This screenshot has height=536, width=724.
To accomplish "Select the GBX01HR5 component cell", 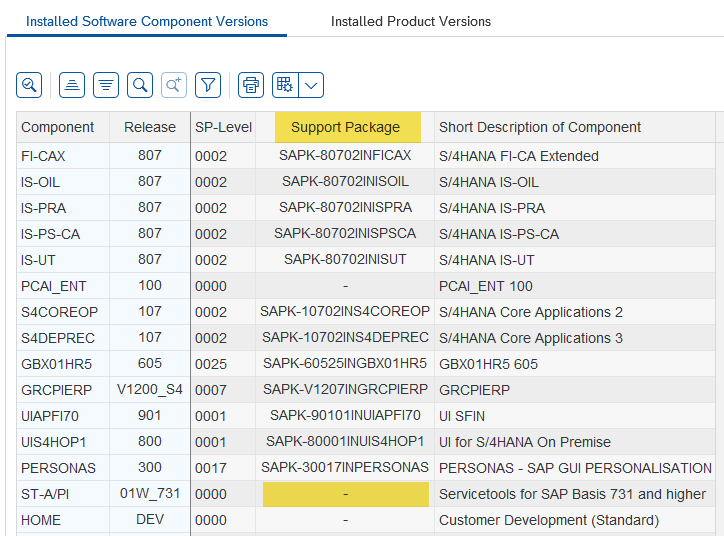I will (x=63, y=364).
